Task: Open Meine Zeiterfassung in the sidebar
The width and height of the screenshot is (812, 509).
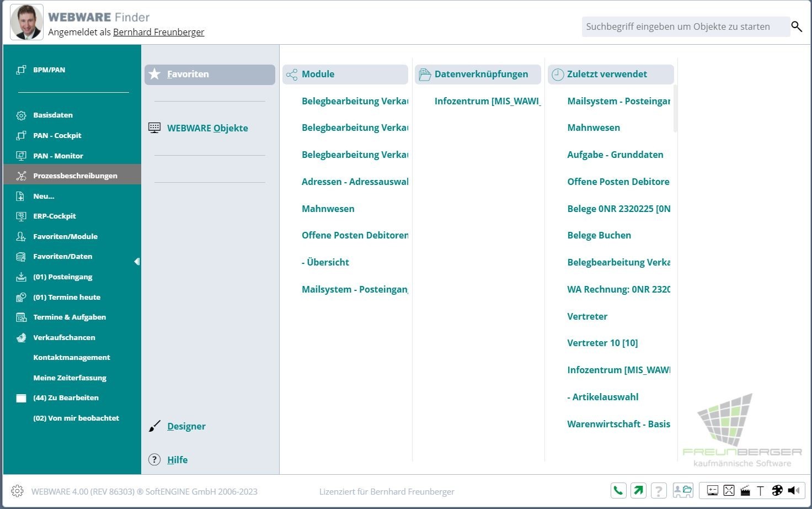Action: pos(70,378)
